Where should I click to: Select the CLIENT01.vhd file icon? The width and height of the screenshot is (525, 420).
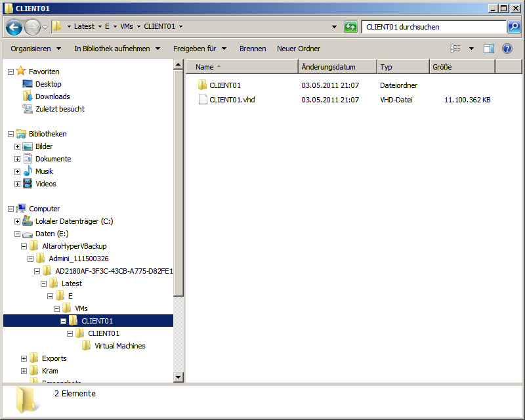[203, 100]
